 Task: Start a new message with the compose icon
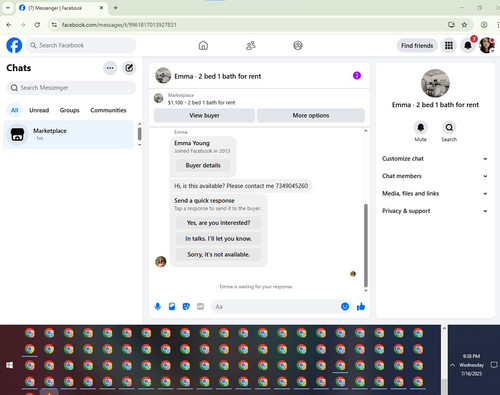(129, 68)
